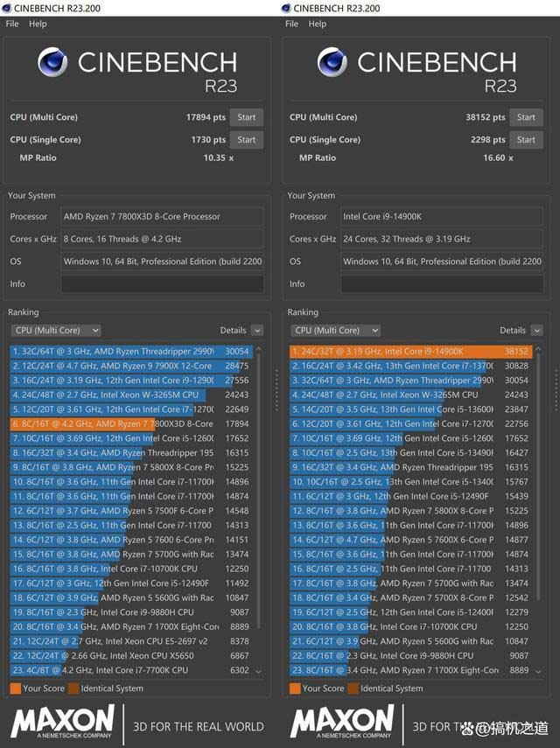Expand the Details dropdown in left ranking
The image size is (560, 748).
tap(256, 331)
